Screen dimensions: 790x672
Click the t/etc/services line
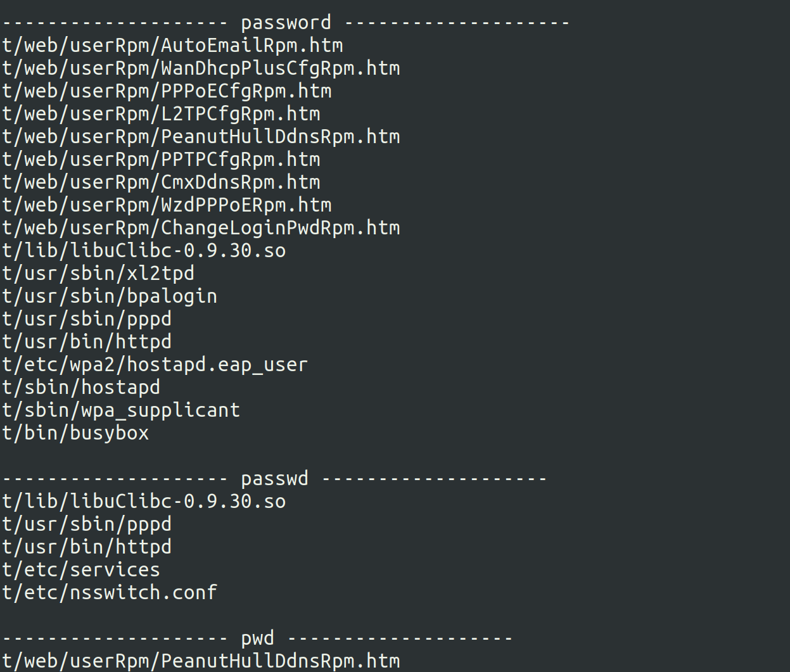(x=81, y=570)
